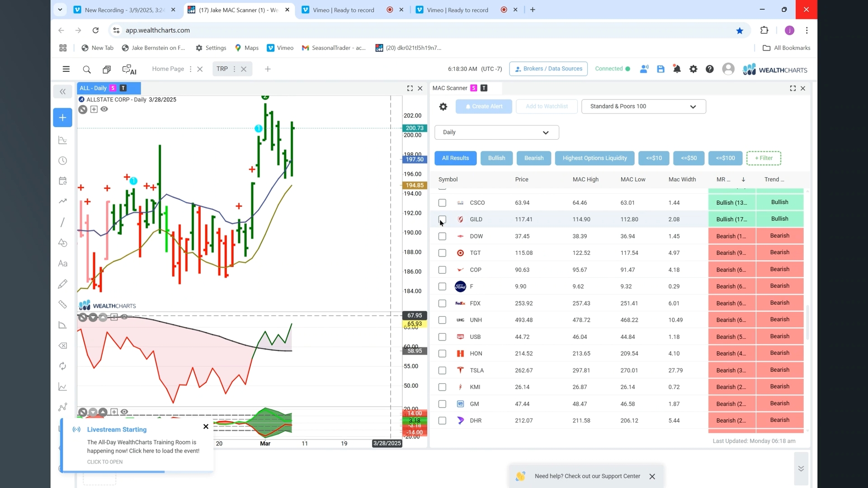Viewport: 868px width, 488px height.
Task: Open the Daily timeframe dropdown
Action: tap(496, 132)
